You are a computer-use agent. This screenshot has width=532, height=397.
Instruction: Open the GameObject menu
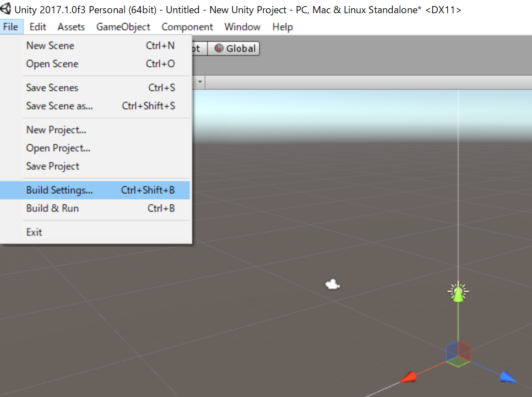click(123, 27)
